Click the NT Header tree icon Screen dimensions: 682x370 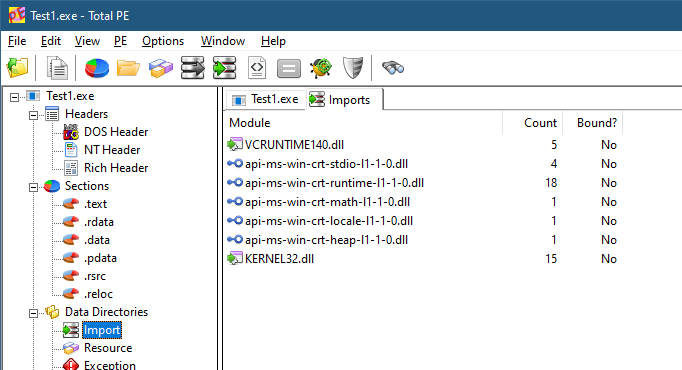(x=71, y=150)
